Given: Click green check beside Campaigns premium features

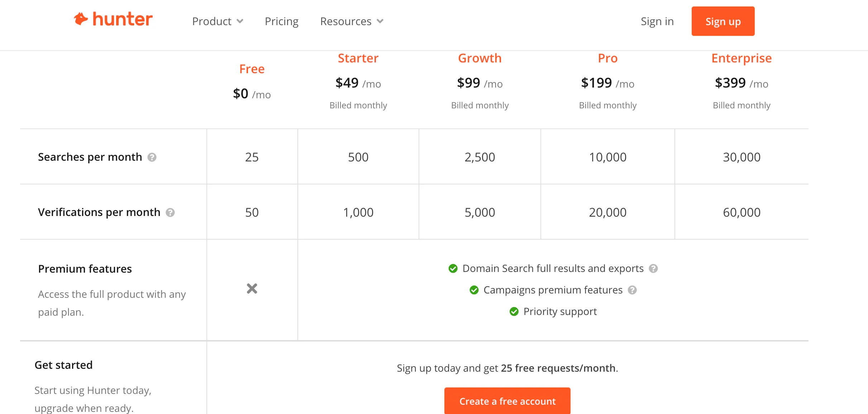Looking at the screenshot, I should [474, 290].
